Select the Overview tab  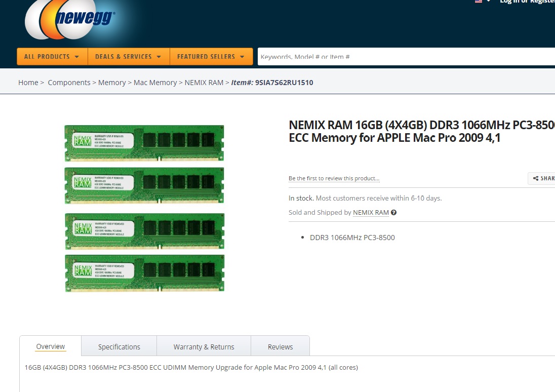(x=50, y=346)
